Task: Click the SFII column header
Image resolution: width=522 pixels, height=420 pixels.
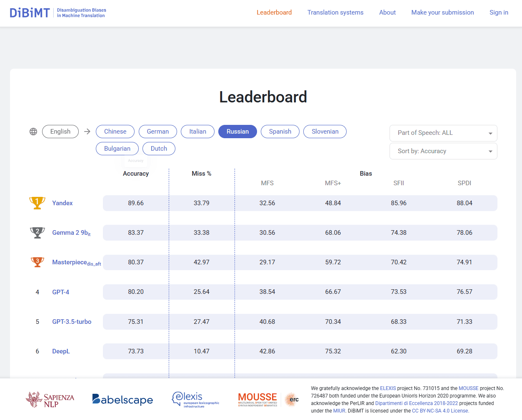Action: pyautogui.click(x=399, y=183)
